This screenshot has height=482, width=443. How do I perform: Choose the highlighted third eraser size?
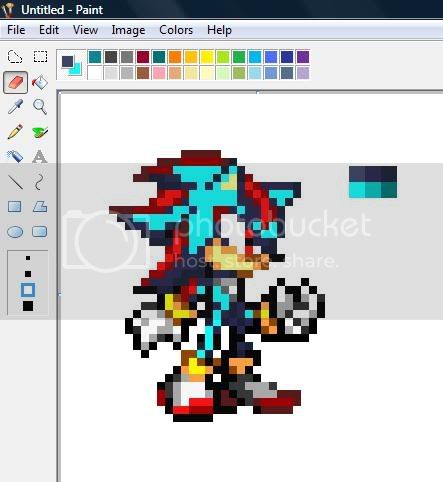[28, 290]
